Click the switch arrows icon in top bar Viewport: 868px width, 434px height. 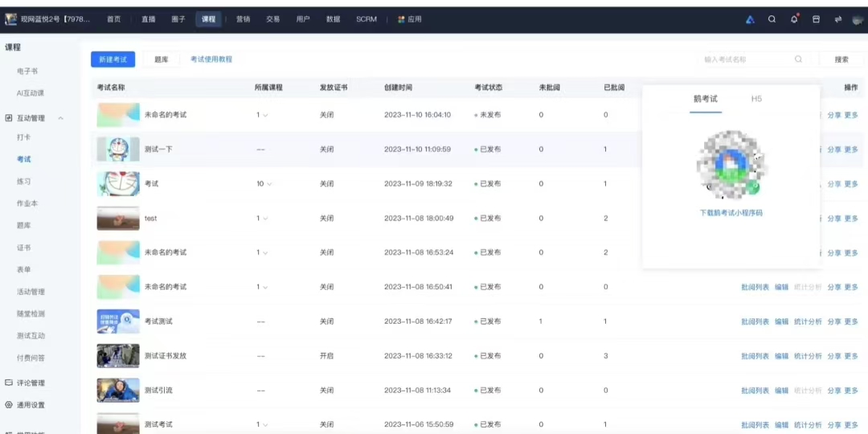pos(838,18)
